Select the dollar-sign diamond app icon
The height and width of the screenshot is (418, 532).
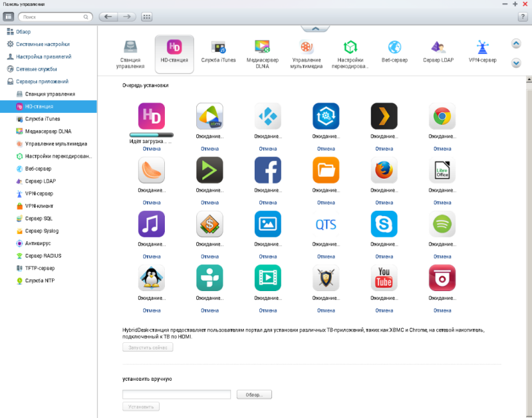pyautogui.click(x=209, y=224)
